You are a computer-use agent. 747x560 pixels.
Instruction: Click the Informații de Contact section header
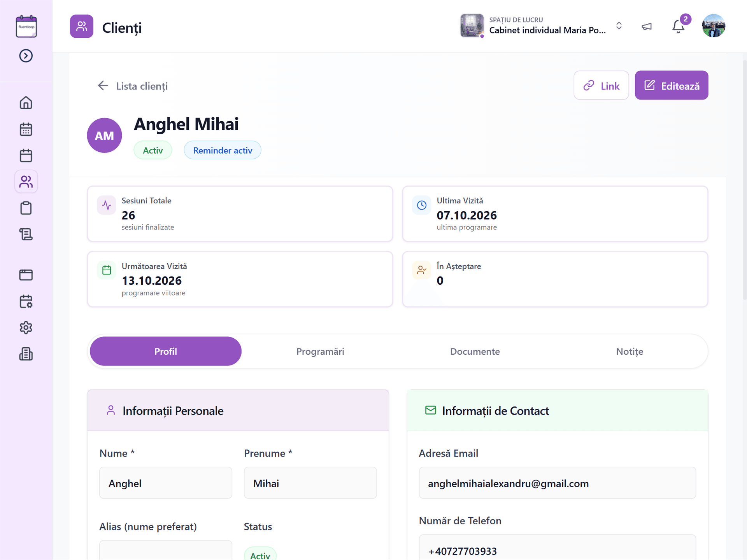tap(558, 410)
